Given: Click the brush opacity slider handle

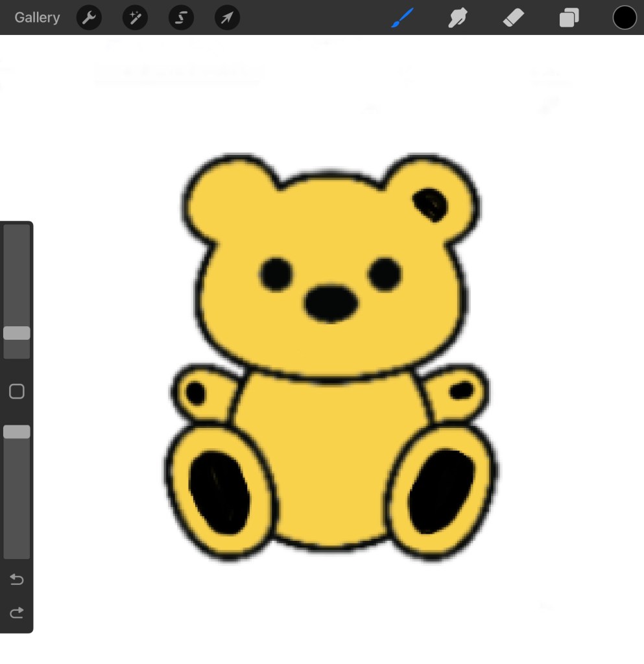Looking at the screenshot, I should click(x=17, y=432).
